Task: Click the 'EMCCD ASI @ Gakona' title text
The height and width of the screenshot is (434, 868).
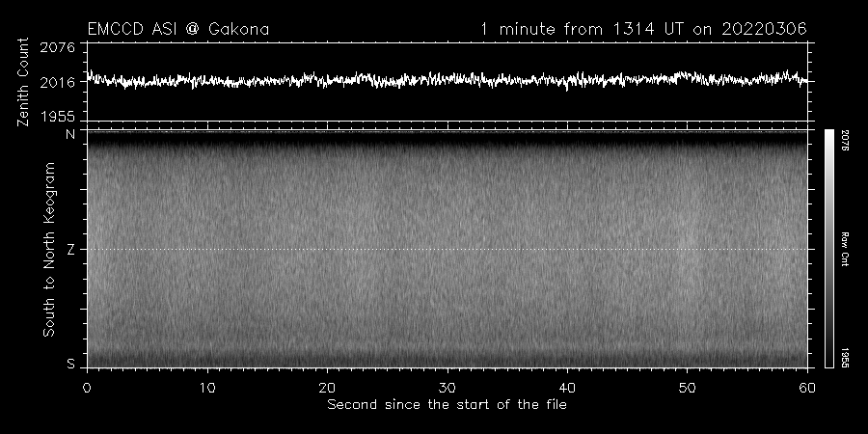Action: [178, 29]
